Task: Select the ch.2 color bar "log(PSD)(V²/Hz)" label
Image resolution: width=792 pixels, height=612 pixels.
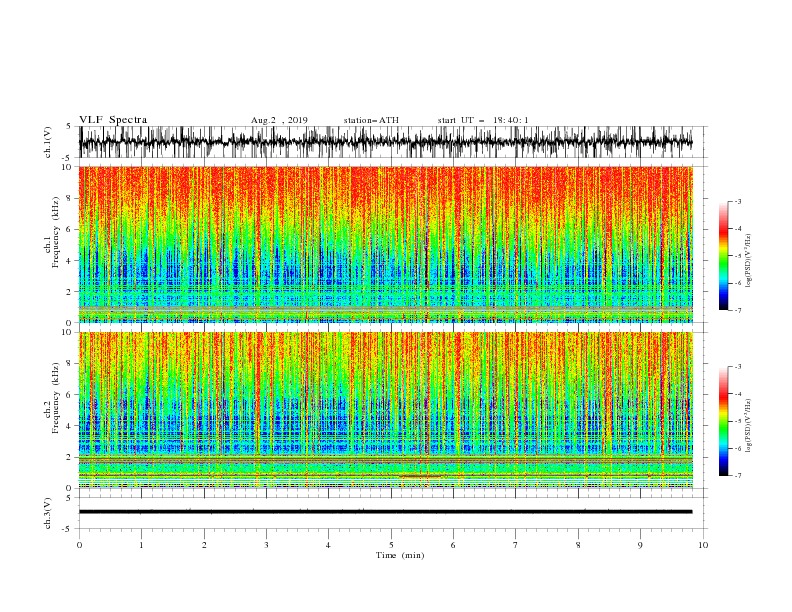Action: coord(749,425)
